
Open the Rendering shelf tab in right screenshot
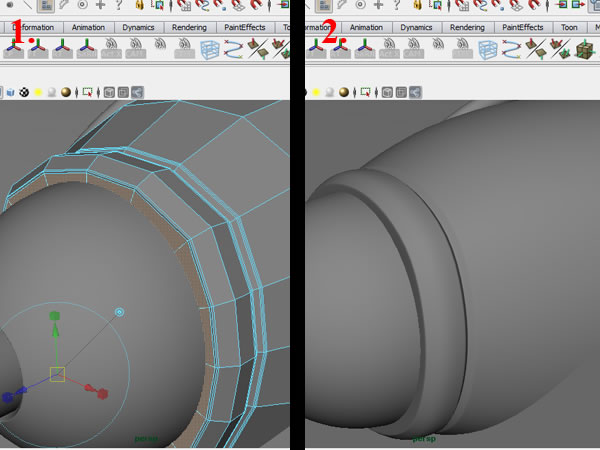(x=467, y=27)
